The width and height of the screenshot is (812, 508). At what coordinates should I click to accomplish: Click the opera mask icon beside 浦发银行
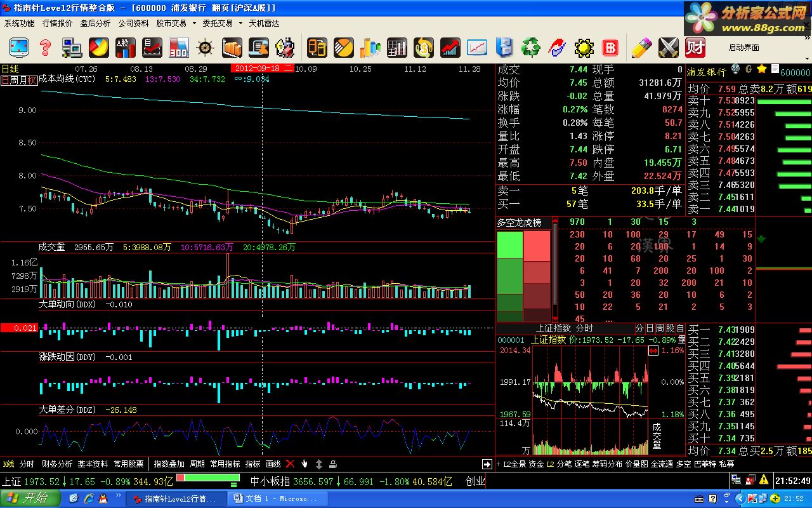736,69
